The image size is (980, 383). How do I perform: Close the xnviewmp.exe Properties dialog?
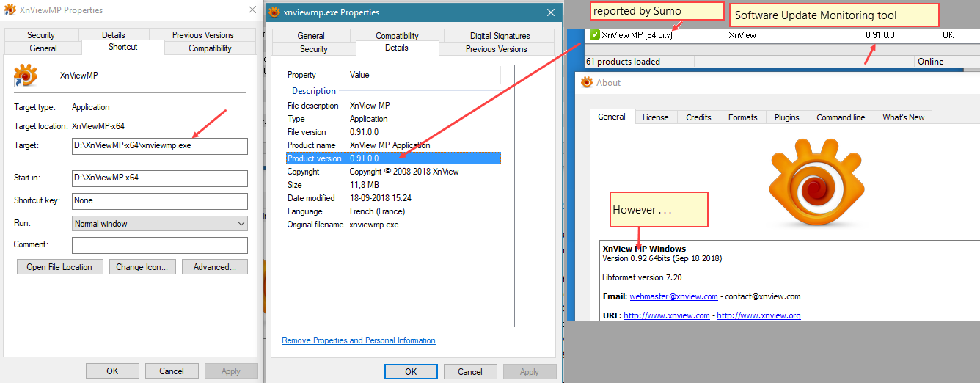click(551, 12)
